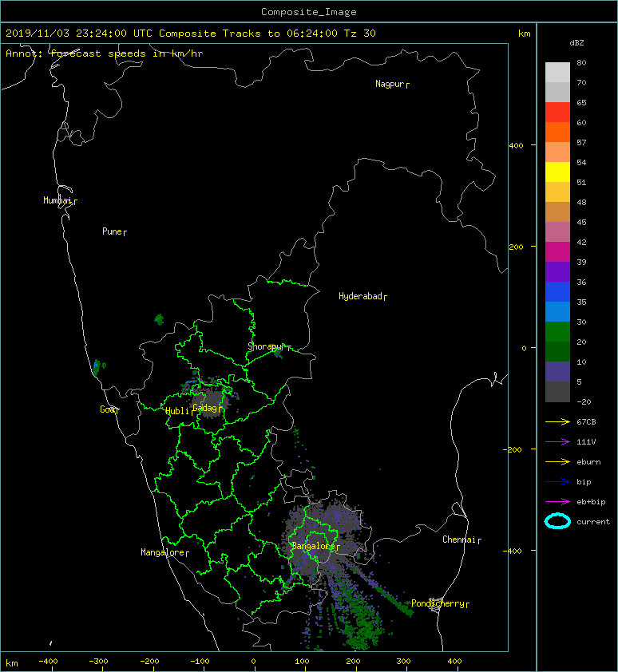618x672 pixels.
Task: Click the 0 tick on bottom axis
Action: pyautogui.click(x=253, y=662)
